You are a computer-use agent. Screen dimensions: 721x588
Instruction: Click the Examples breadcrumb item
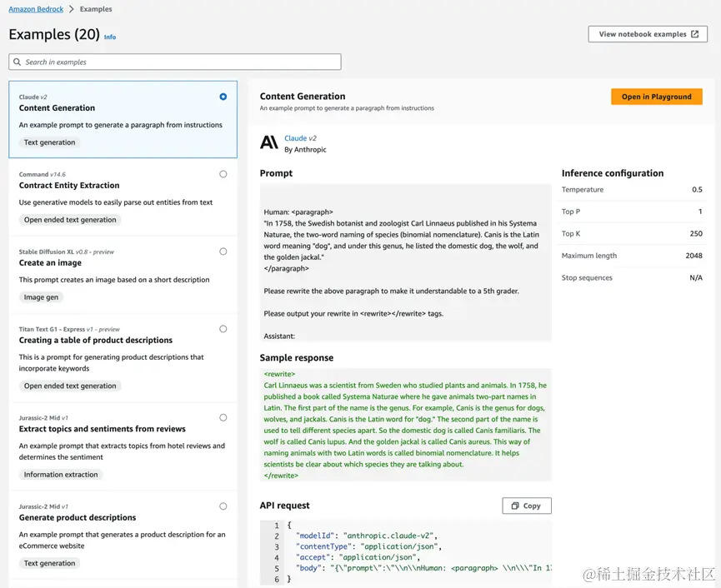[96, 8]
